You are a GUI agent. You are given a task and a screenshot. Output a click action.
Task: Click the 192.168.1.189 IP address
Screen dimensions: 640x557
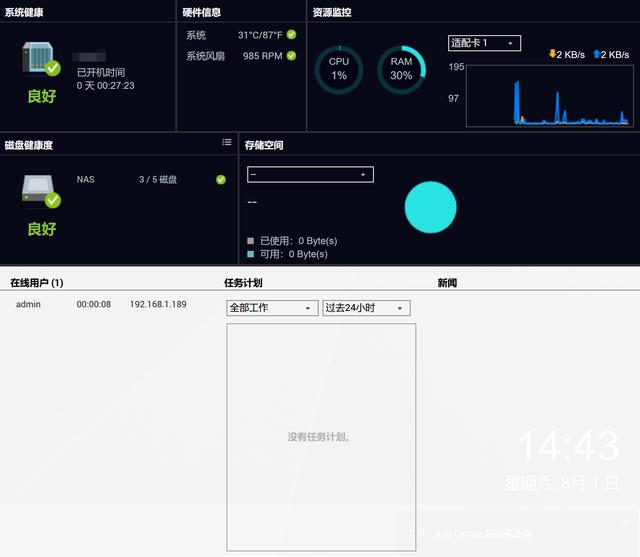(158, 304)
